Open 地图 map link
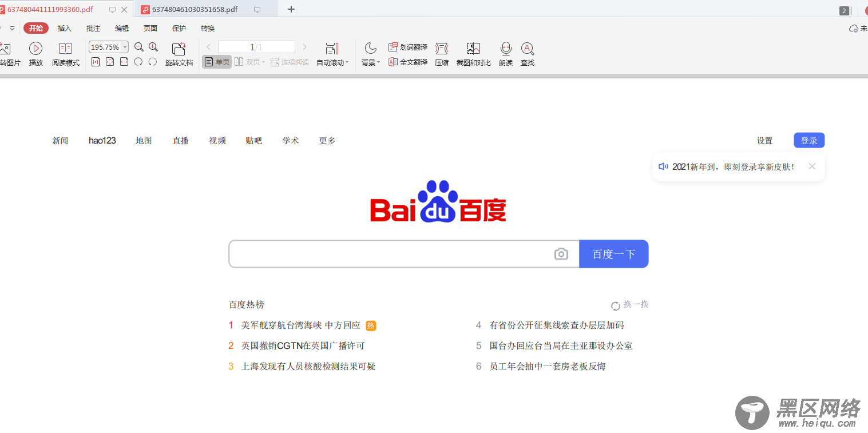Image resolution: width=868 pixels, height=433 pixels. (x=144, y=141)
